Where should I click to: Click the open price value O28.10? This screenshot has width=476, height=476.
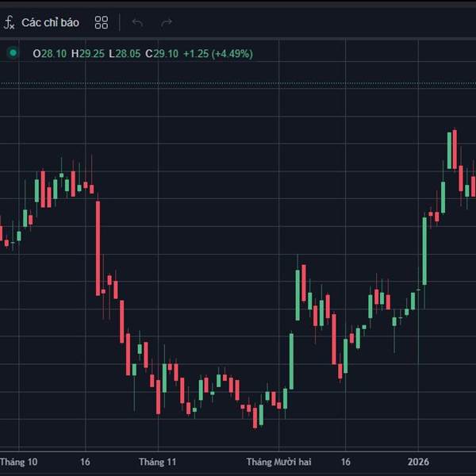[49, 54]
